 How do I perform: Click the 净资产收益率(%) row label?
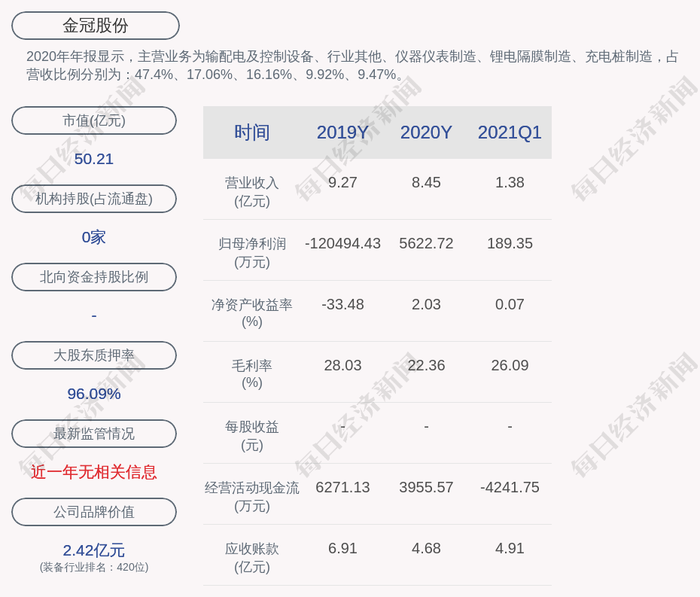pos(251,313)
